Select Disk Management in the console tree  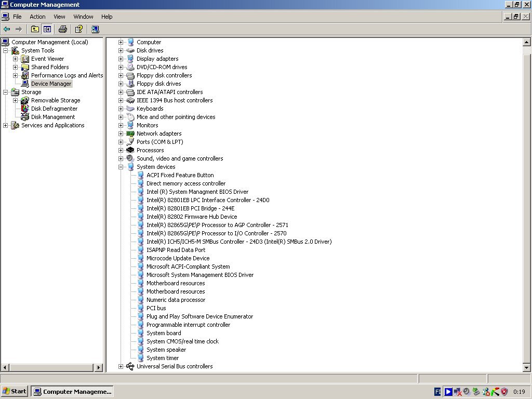(53, 117)
